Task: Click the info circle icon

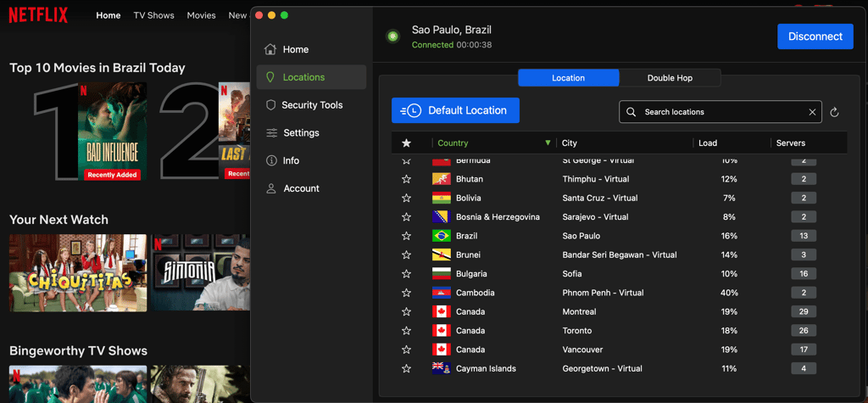Action: [271, 160]
